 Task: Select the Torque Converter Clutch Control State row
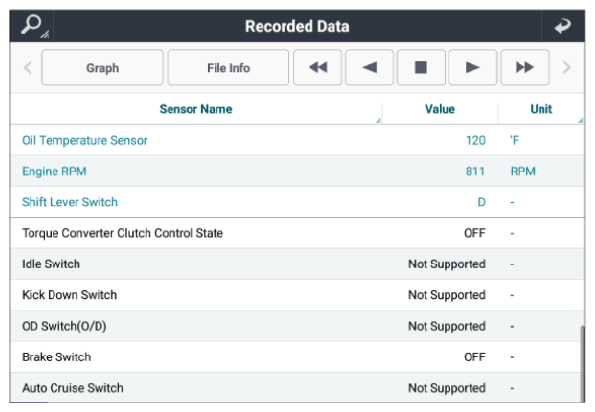[x=297, y=233]
